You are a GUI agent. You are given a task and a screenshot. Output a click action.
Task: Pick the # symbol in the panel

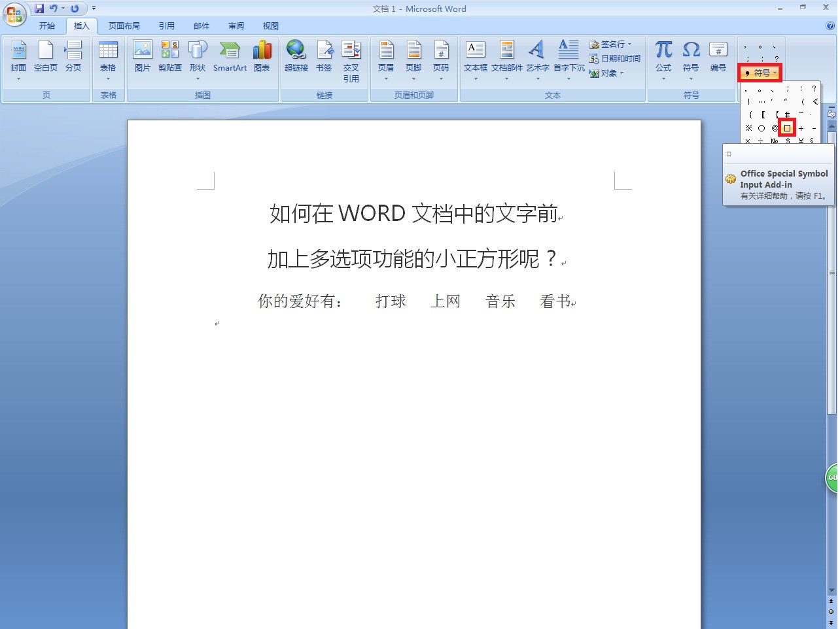[787, 114]
